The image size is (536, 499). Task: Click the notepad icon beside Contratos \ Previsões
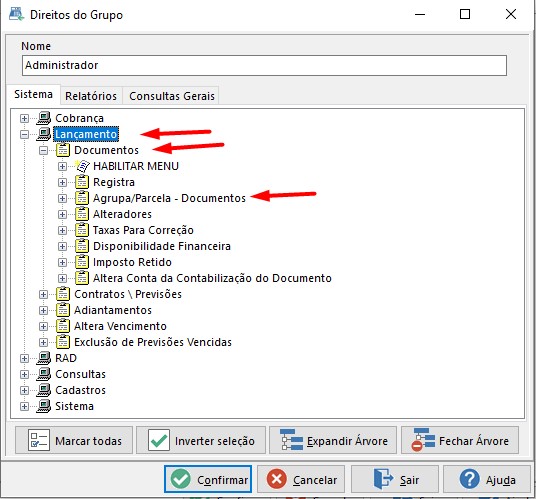pos(63,294)
